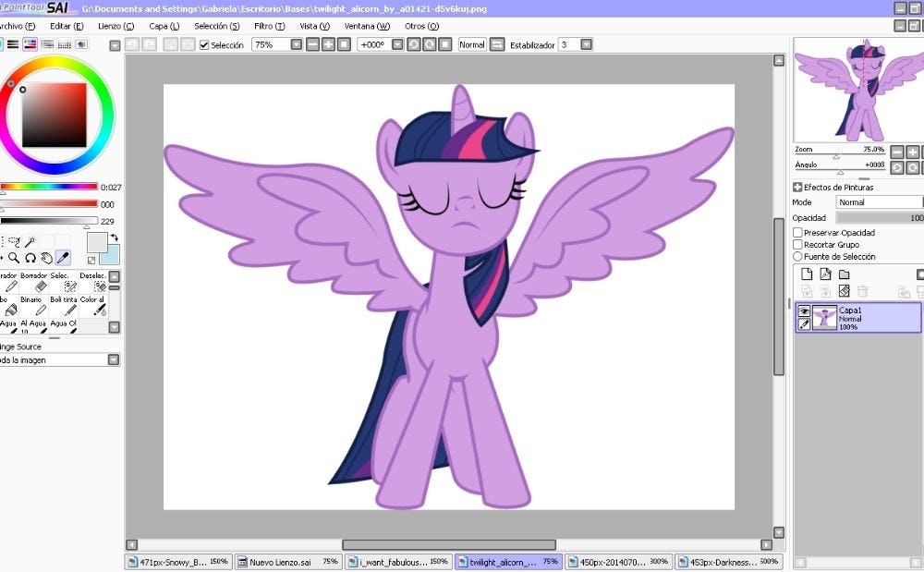Open the rotation angle +000° dropdown
Image resolution: width=924 pixels, height=572 pixels.
click(x=395, y=44)
